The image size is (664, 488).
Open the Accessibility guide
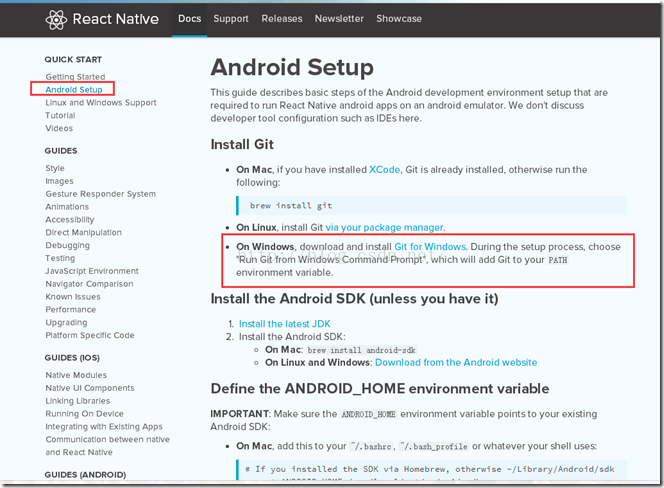(70, 219)
